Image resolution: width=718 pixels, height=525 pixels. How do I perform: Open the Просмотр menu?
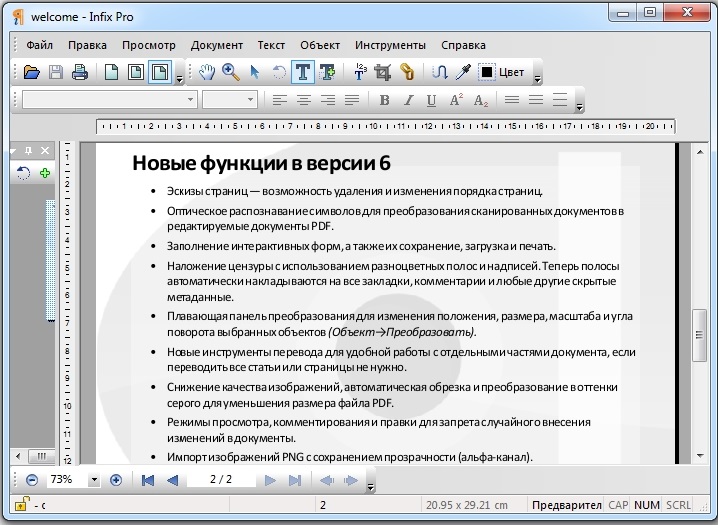coord(148,45)
